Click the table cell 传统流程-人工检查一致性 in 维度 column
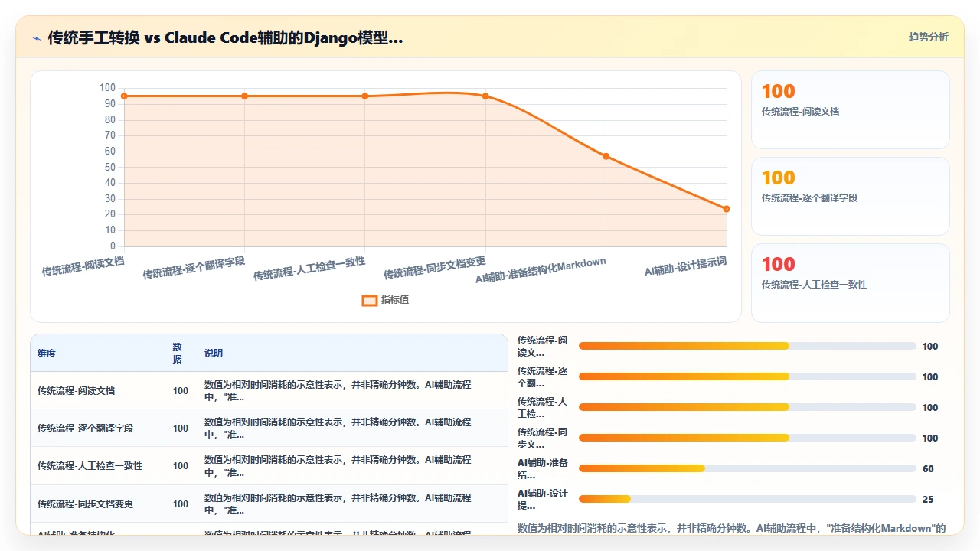The height and width of the screenshot is (551, 980). [x=90, y=466]
